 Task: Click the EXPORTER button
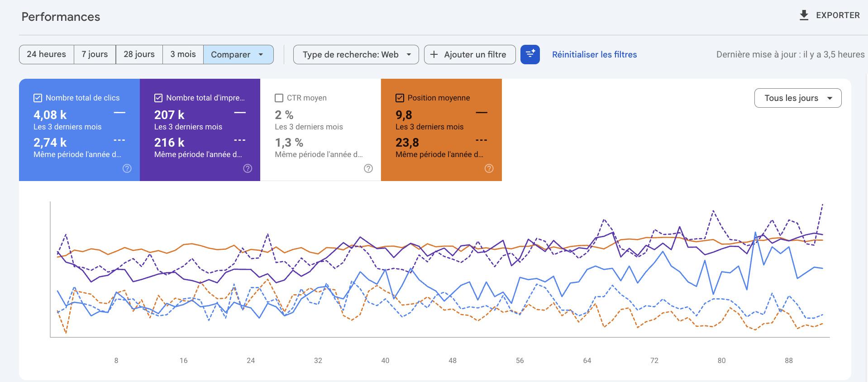830,15
